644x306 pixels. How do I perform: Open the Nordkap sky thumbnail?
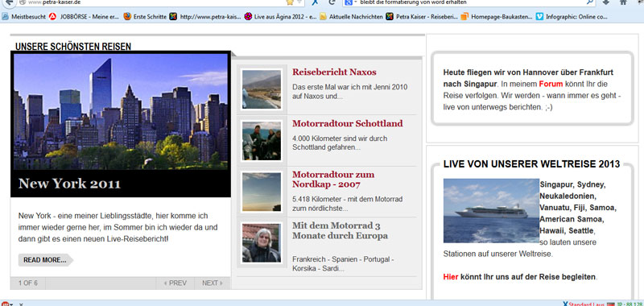[x=261, y=192]
